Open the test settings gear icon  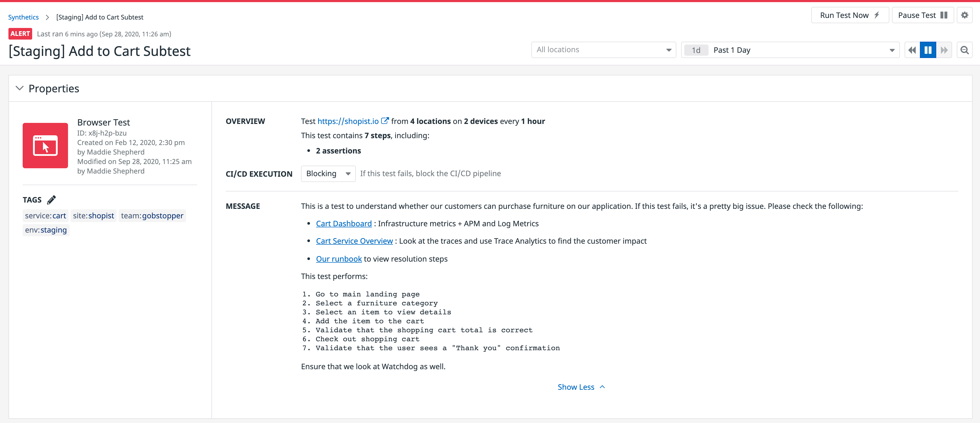pos(965,15)
